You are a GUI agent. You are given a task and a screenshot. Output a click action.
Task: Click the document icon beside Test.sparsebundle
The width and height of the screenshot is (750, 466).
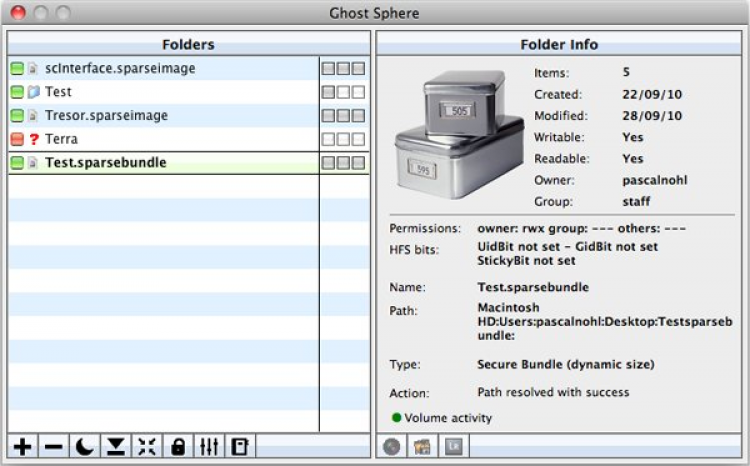coord(33,163)
